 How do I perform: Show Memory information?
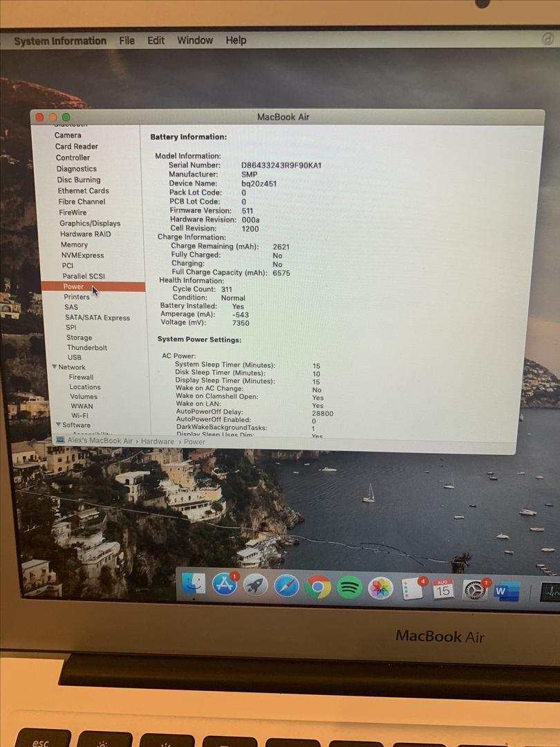[x=74, y=244]
